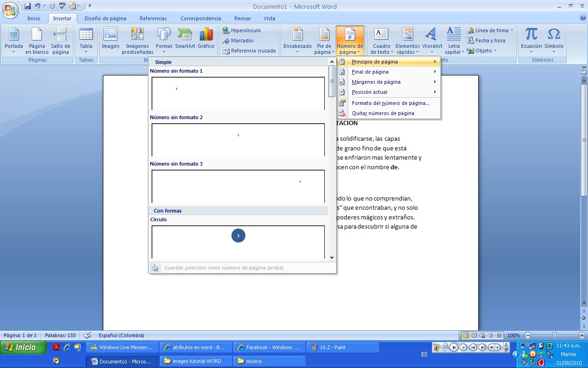The height and width of the screenshot is (368, 588).
Task: Switch to the Windows Live Messenger taskbar button
Action: 123,347
